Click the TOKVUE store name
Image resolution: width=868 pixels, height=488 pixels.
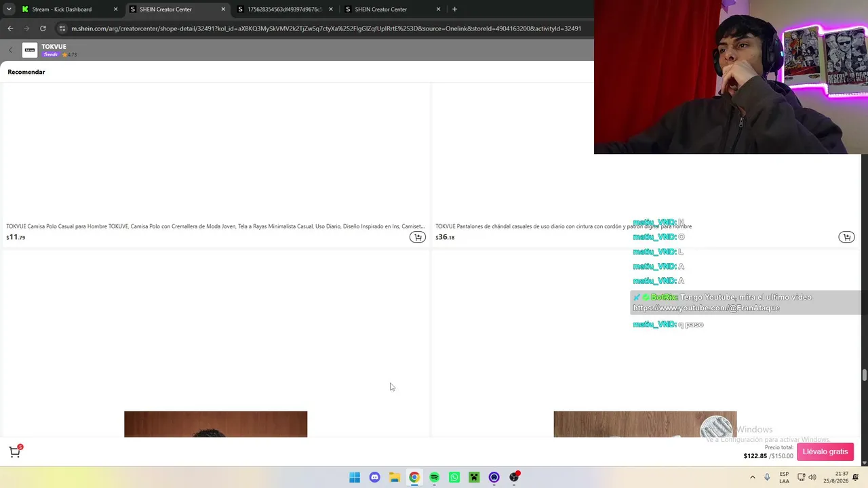click(x=54, y=47)
